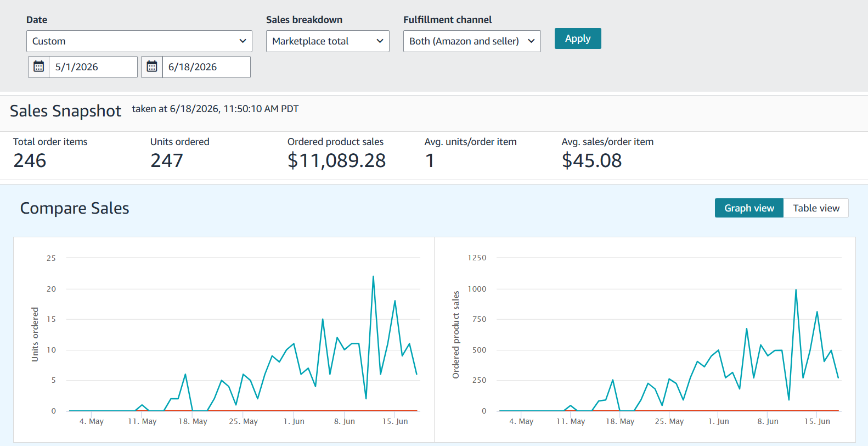Select the Avg. sales/order item value $45.08

click(591, 160)
